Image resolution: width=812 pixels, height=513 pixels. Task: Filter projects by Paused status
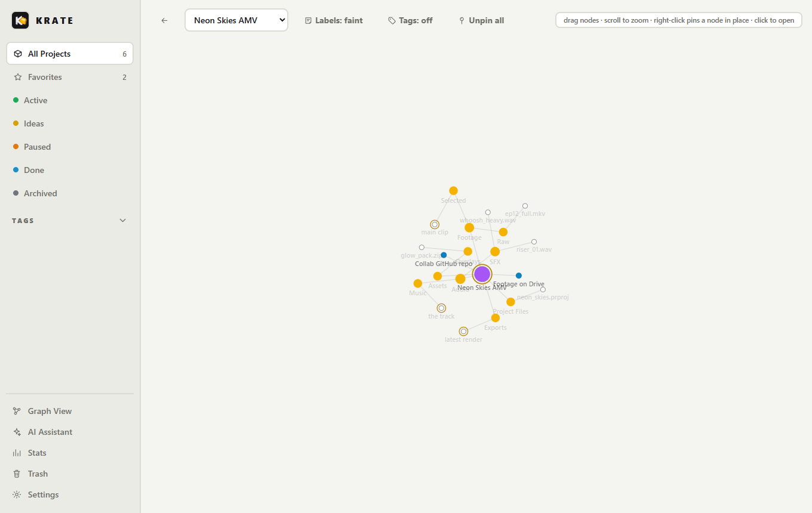(x=70, y=147)
